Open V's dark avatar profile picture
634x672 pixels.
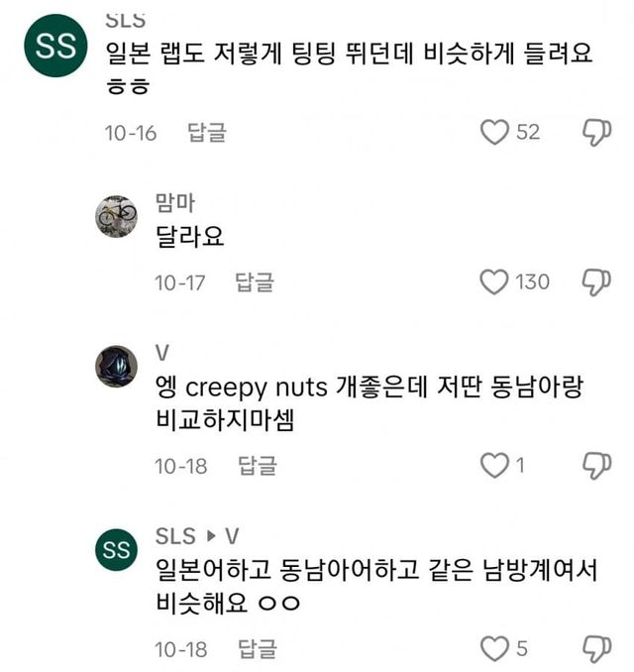click(x=117, y=365)
